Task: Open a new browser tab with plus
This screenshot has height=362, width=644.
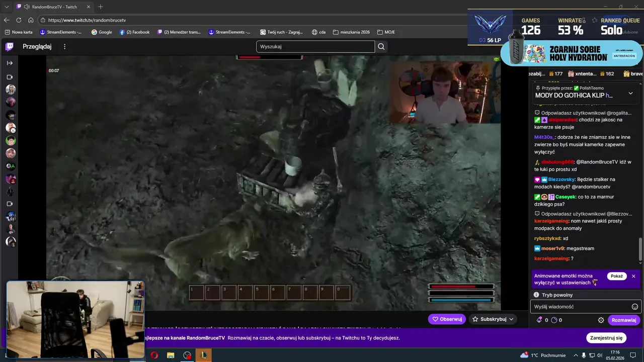Action: (101, 7)
